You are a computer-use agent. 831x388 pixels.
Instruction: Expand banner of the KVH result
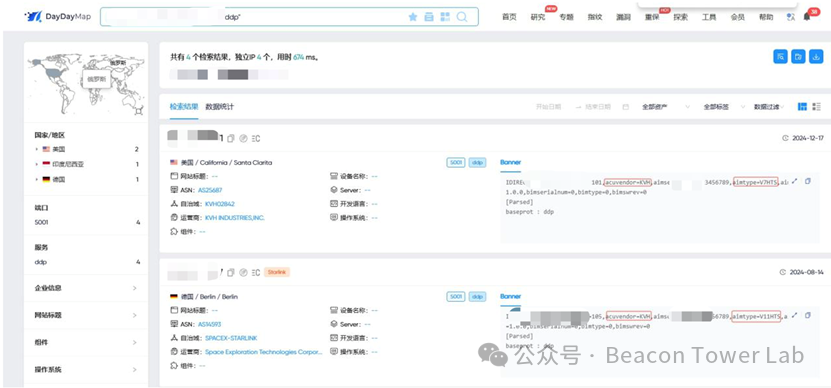795,181
